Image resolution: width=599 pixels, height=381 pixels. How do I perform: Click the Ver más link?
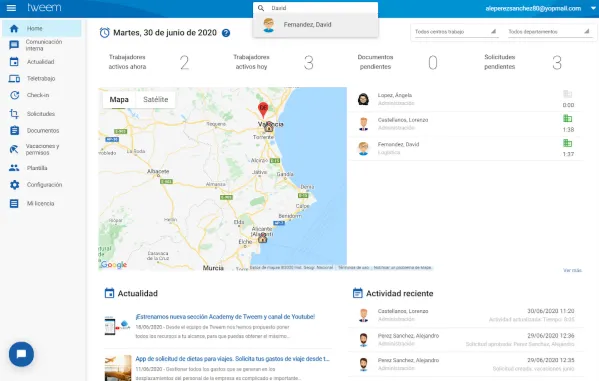click(x=572, y=270)
